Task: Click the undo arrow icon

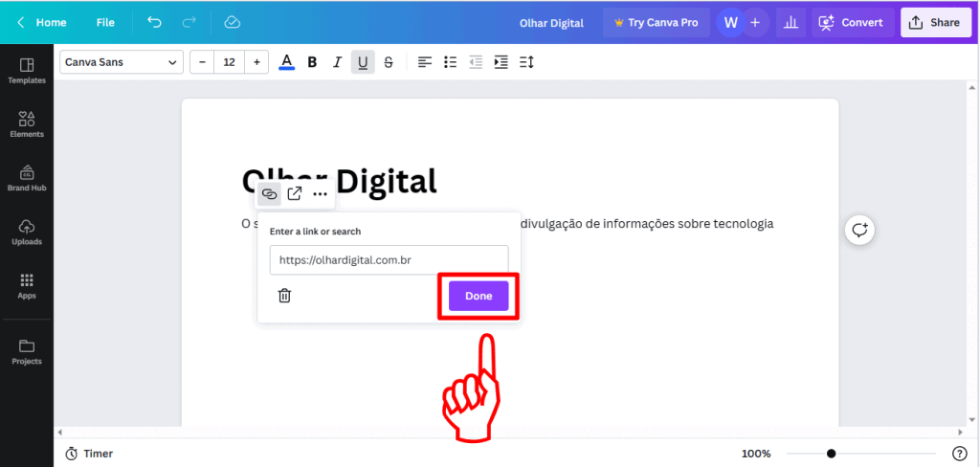Action: (154, 23)
